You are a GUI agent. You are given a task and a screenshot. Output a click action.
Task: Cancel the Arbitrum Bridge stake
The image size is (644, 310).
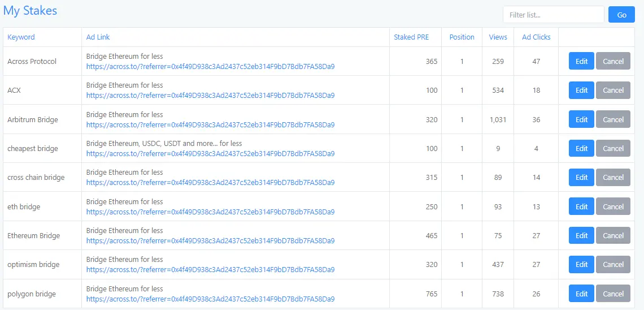coord(613,119)
